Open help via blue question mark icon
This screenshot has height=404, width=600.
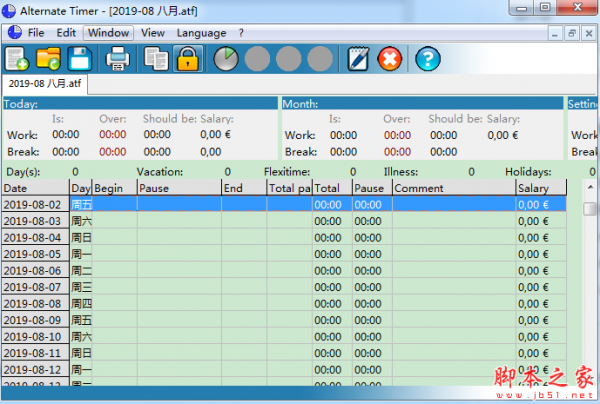coord(428,59)
